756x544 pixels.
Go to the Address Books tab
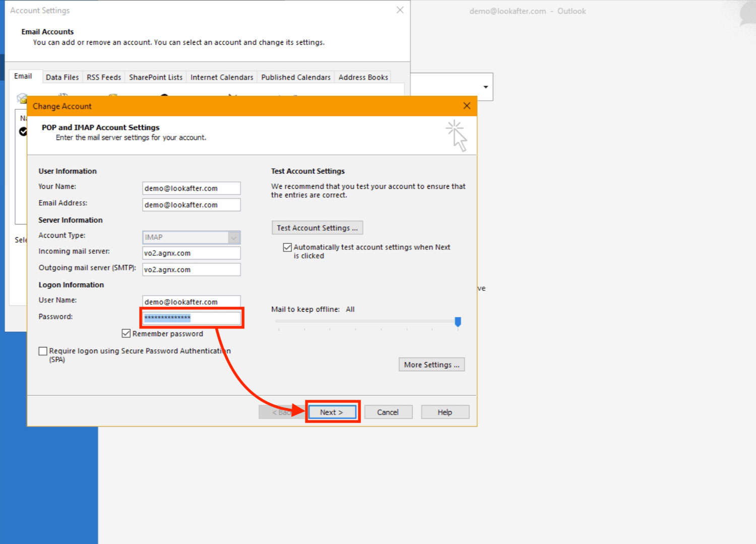tap(363, 77)
